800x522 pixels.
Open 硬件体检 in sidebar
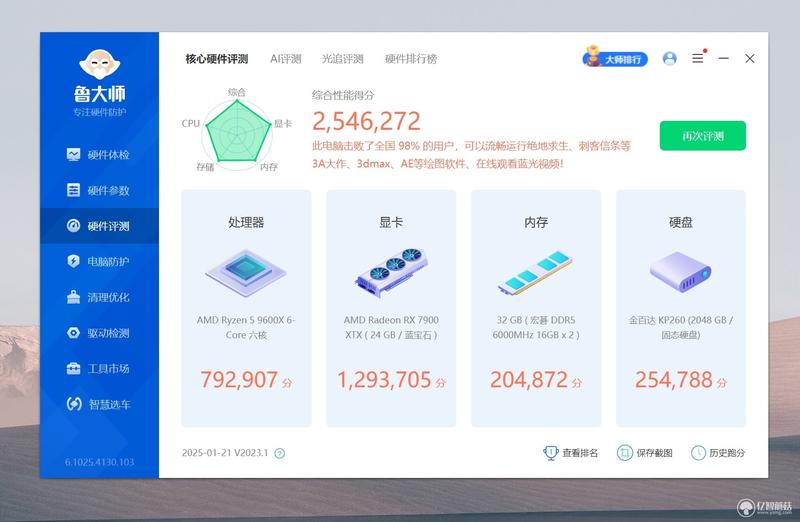[98, 155]
